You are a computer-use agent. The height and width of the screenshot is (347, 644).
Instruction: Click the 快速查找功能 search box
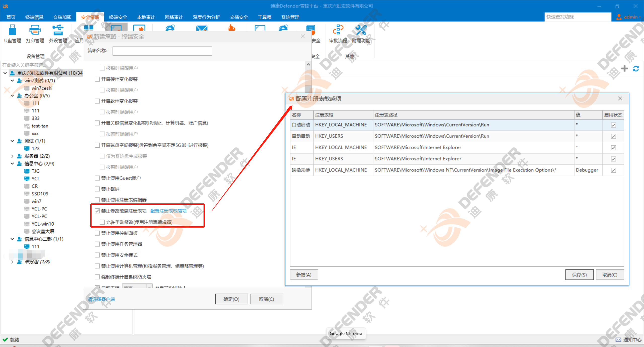coord(578,17)
